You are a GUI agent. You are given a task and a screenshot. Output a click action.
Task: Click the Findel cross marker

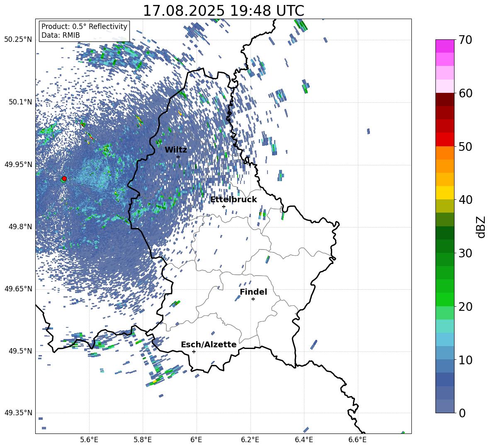pos(253,299)
